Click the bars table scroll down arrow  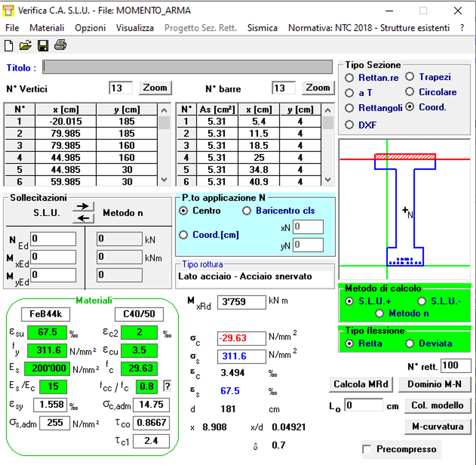click(x=328, y=179)
